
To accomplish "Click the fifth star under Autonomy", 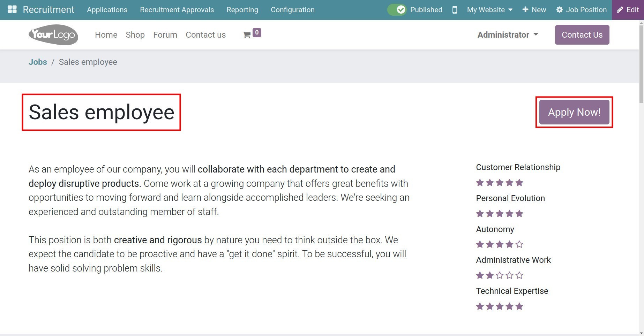I will click(519, 244).
